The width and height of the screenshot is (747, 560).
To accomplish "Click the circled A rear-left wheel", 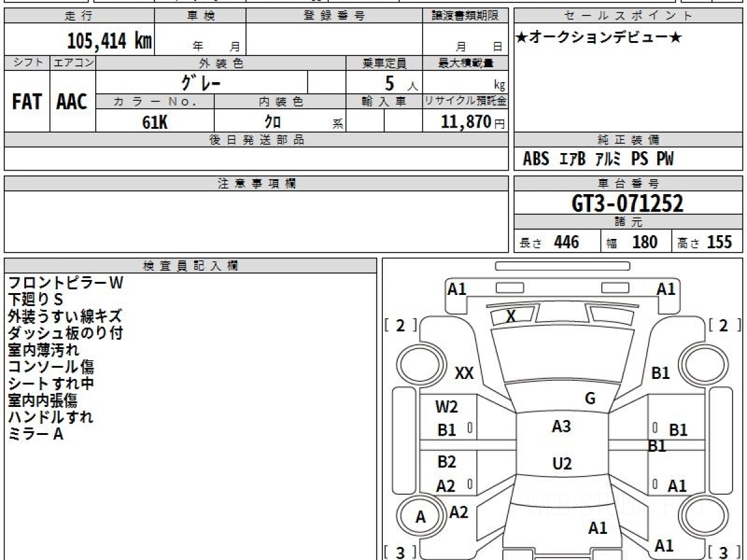I will tap(421, 517).
